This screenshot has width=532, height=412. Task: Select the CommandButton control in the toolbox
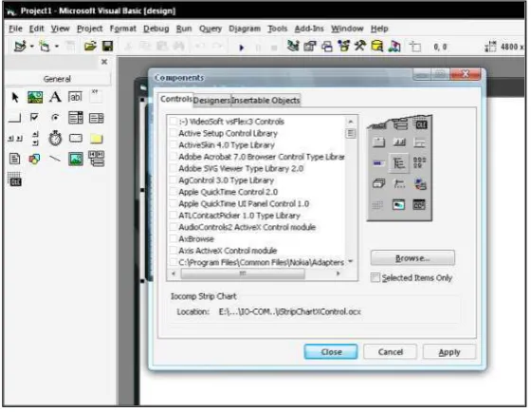14,118
